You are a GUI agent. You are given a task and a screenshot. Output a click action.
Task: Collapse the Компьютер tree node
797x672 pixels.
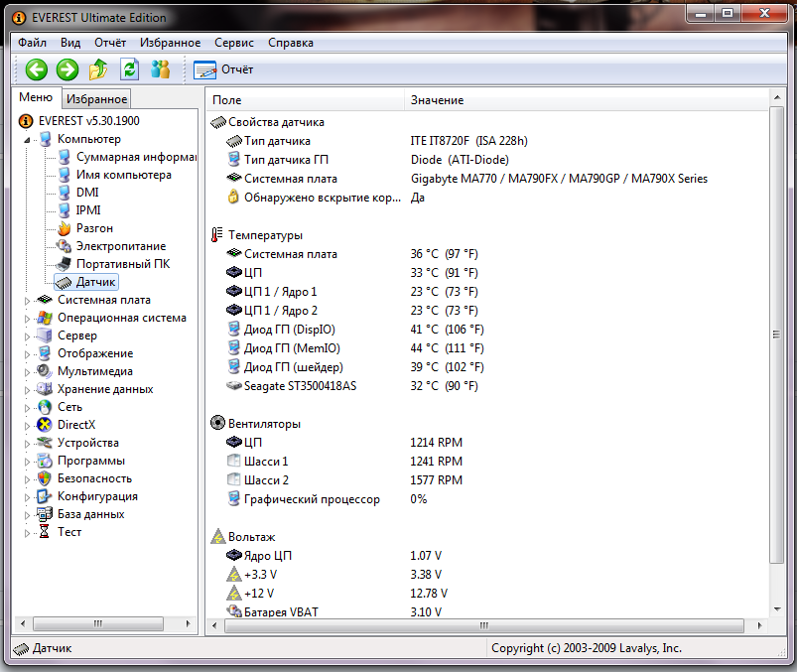[x=27, y=140]
